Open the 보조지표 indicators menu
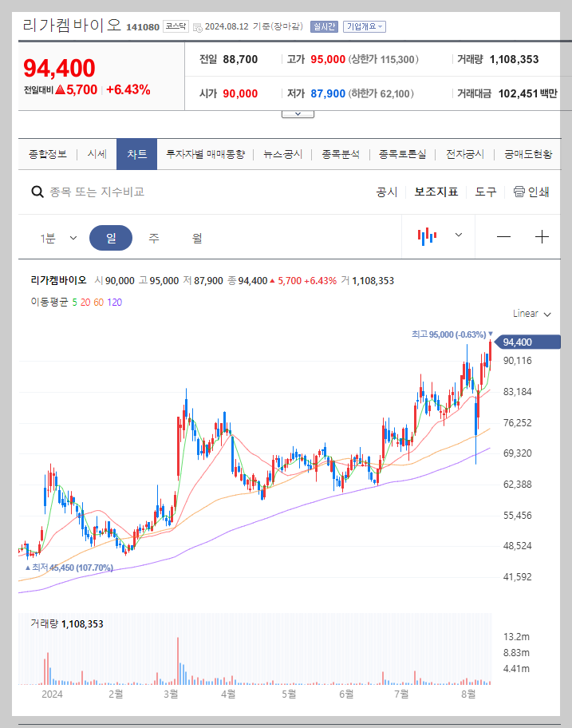 click(435, 192)
